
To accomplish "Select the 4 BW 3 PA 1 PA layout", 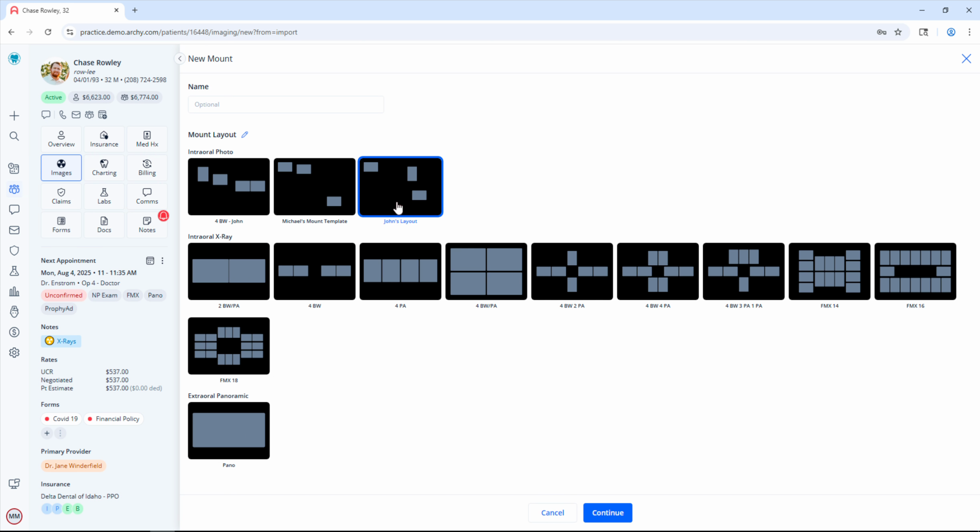I will point(744,271).
